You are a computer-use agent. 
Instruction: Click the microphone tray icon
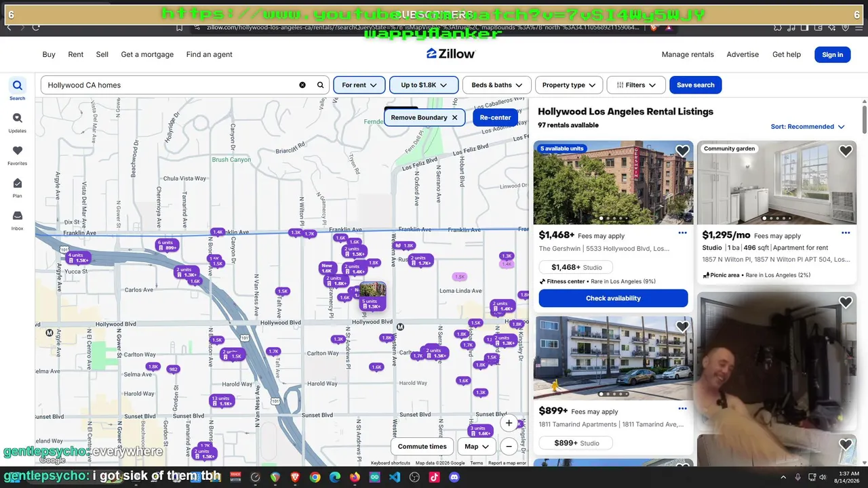[x=798, y=477]
